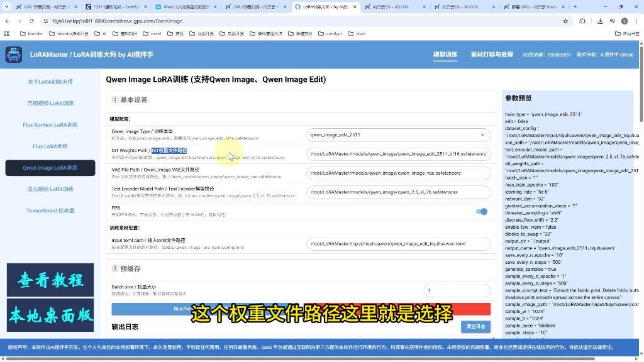Screen dimensions: 644x362
Task: Open TensorBoard 仪表盘 in sidebar
Action: [x=50, y=211]
